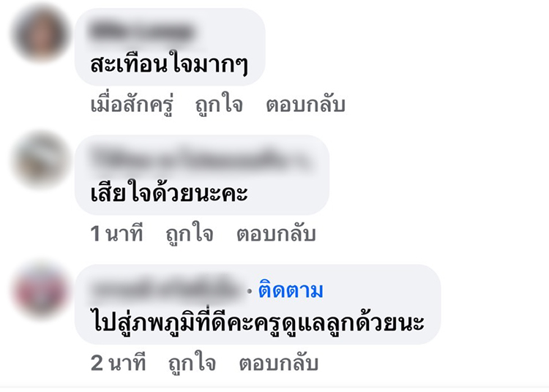Open blurred profile name left of ติดตาม

coord(166,290)
